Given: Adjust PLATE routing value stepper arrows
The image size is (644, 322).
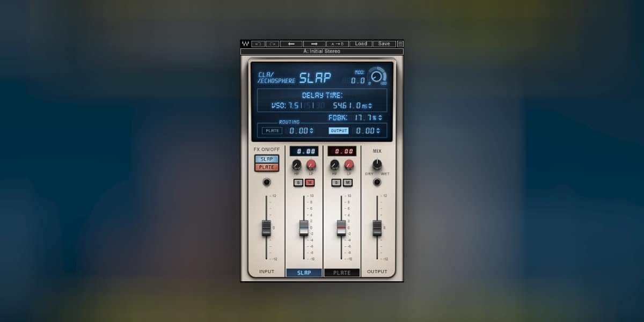Looking at the screenshot, I should (312, 130).
